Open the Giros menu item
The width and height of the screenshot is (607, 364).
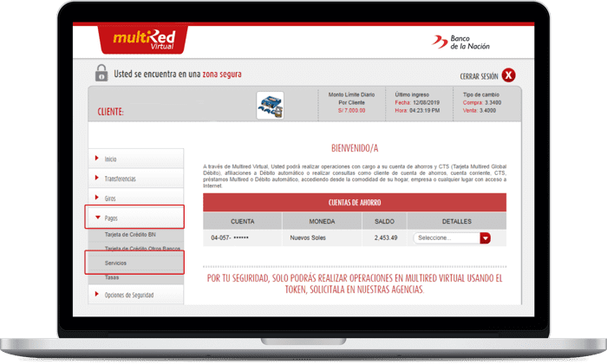[x=136, y=198]
